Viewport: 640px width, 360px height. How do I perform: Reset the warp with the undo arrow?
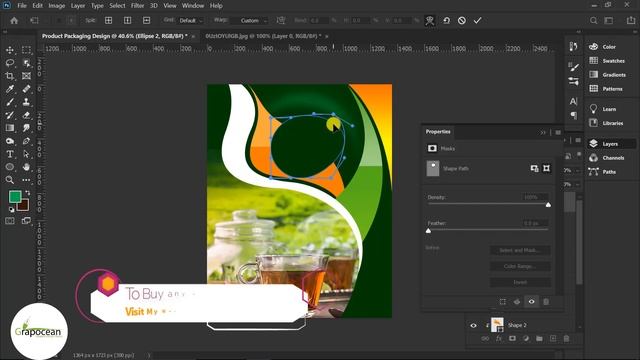tap(447, 20)
